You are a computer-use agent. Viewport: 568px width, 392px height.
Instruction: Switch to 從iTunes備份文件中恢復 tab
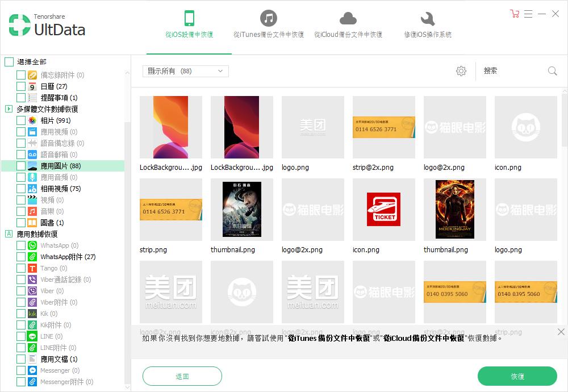coord(269,24)
